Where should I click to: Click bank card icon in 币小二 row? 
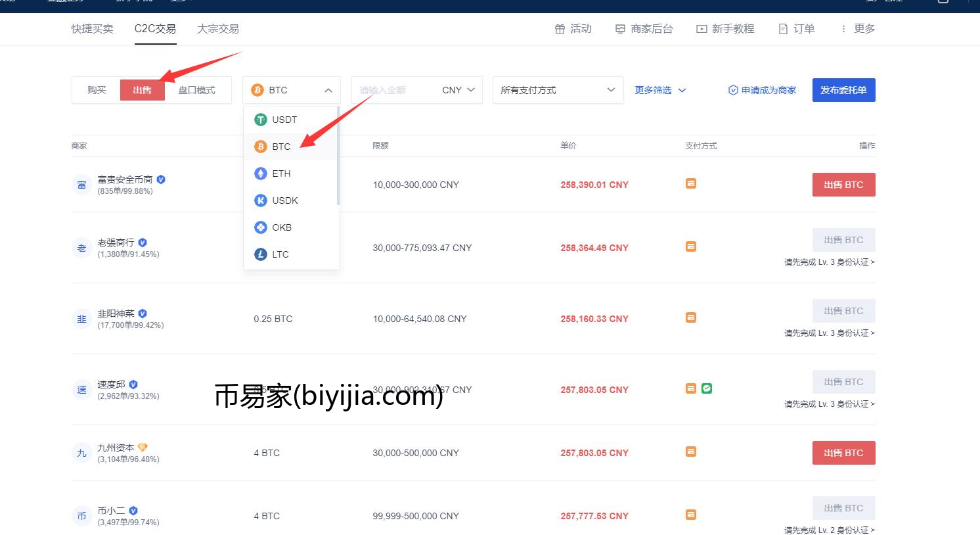pos(691,515)
